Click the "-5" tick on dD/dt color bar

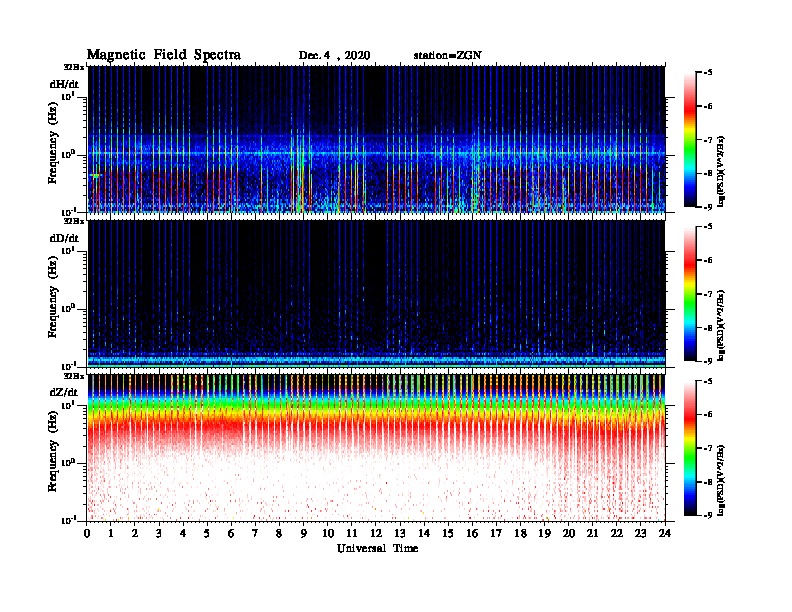pyautogui.click(x=708, y=227)
